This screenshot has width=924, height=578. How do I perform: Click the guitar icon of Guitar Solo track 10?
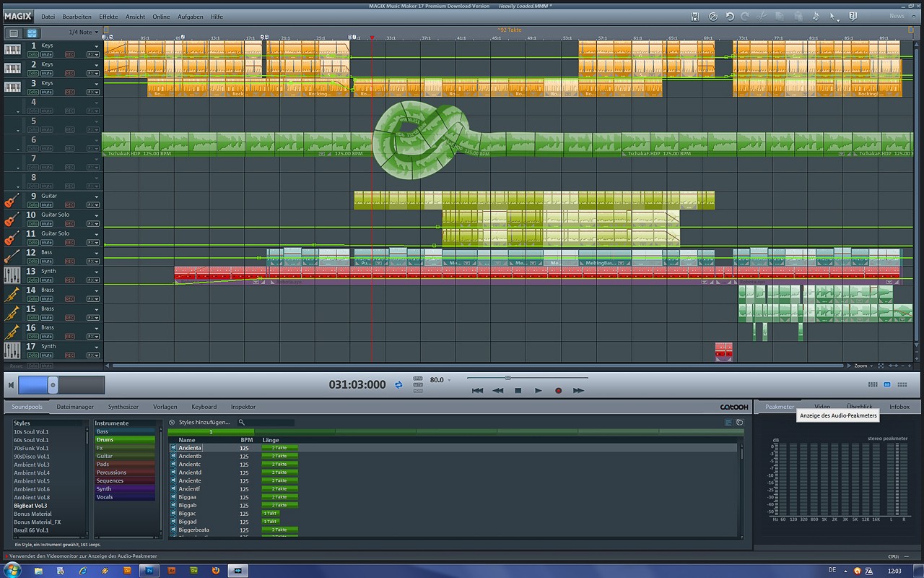(x=12, y=219)
